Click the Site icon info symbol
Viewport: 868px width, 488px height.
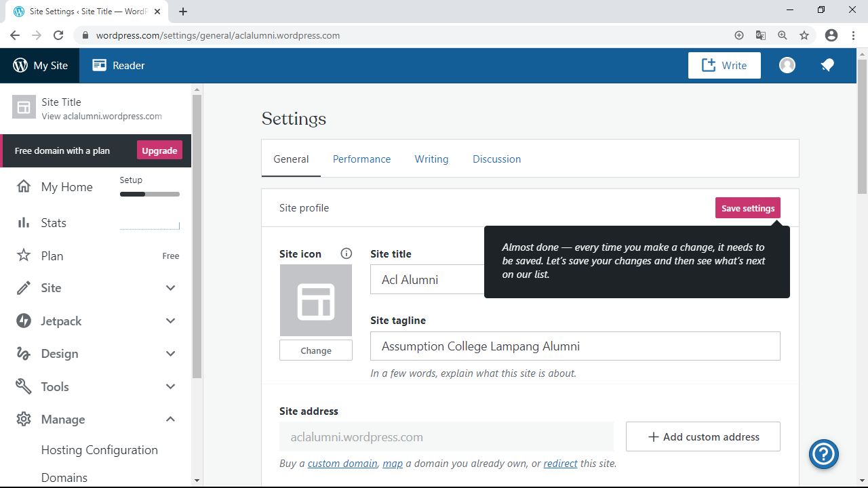coord(346,253)
